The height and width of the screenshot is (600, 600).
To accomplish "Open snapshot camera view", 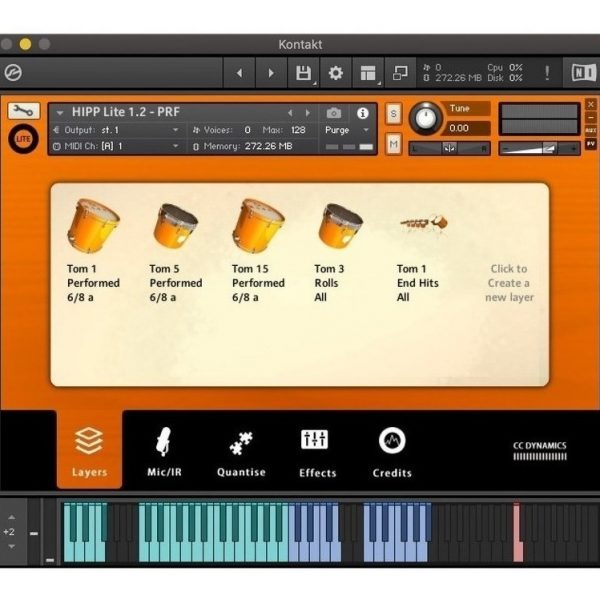I will point(334,113).
